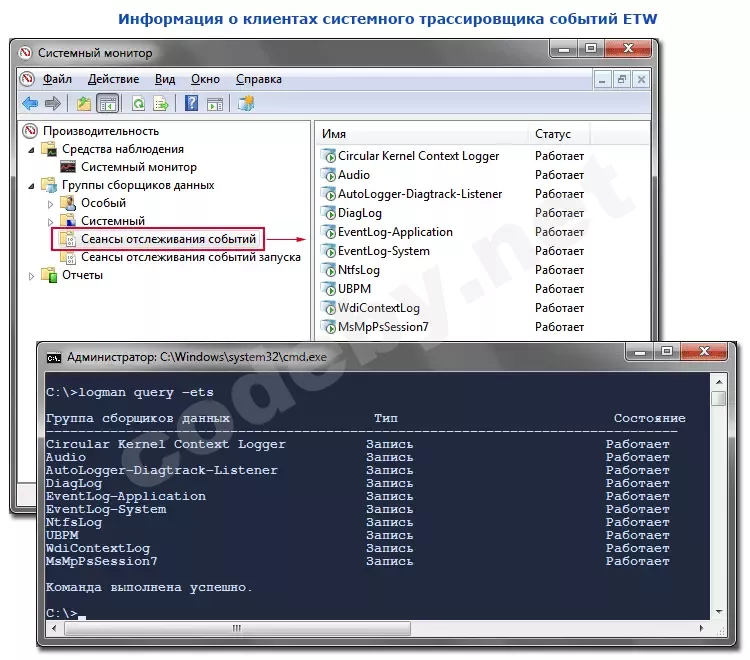Click the UBPM session icon
The width and height of the screenshot is (750, 660).
[x=329, y=289]
